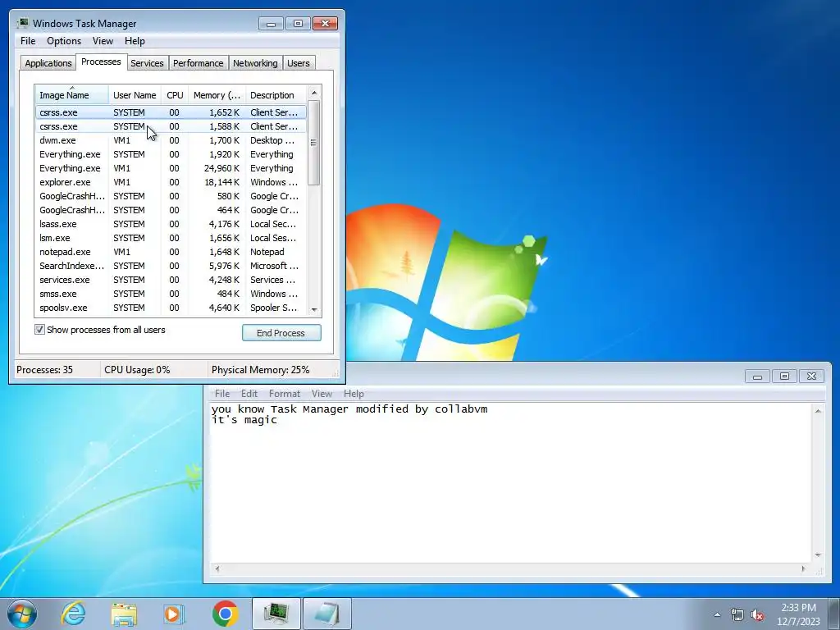Select csrss.exe using 1,588 K
This screenshot has height=630, width=840.
tap(171, 126)
